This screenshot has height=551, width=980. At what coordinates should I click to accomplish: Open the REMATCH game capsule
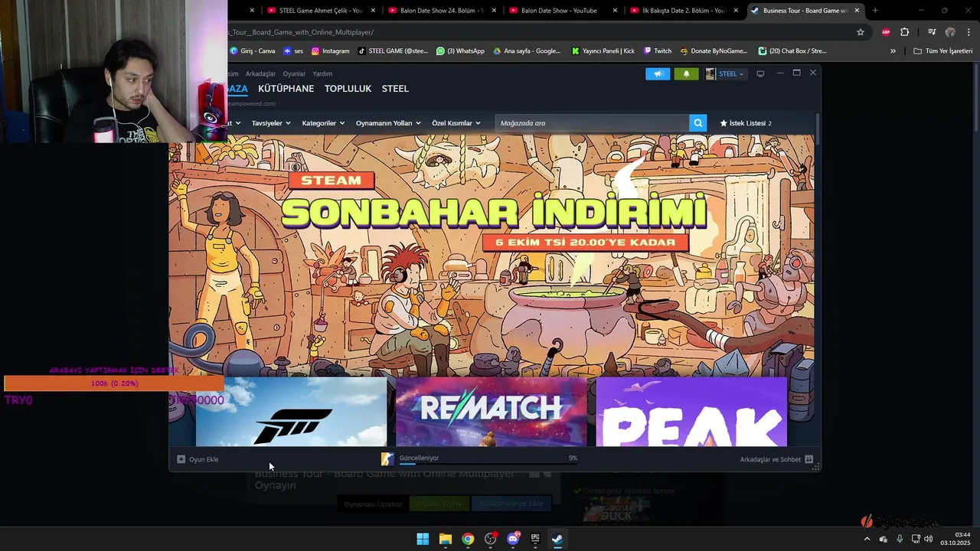click(491, 412)
